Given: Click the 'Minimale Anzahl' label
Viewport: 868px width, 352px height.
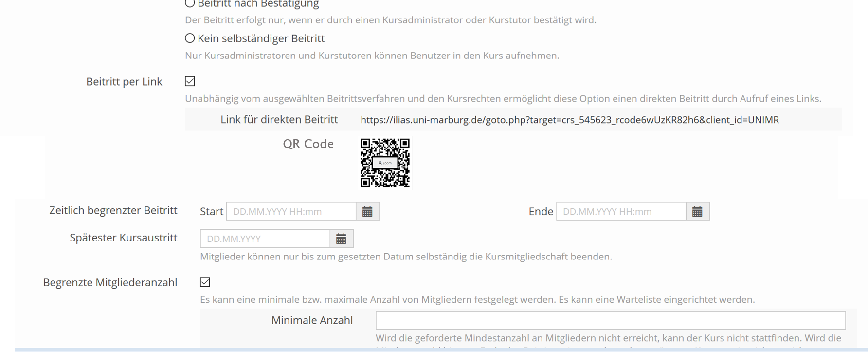Looking at the screenshot, I should (312, 320).
